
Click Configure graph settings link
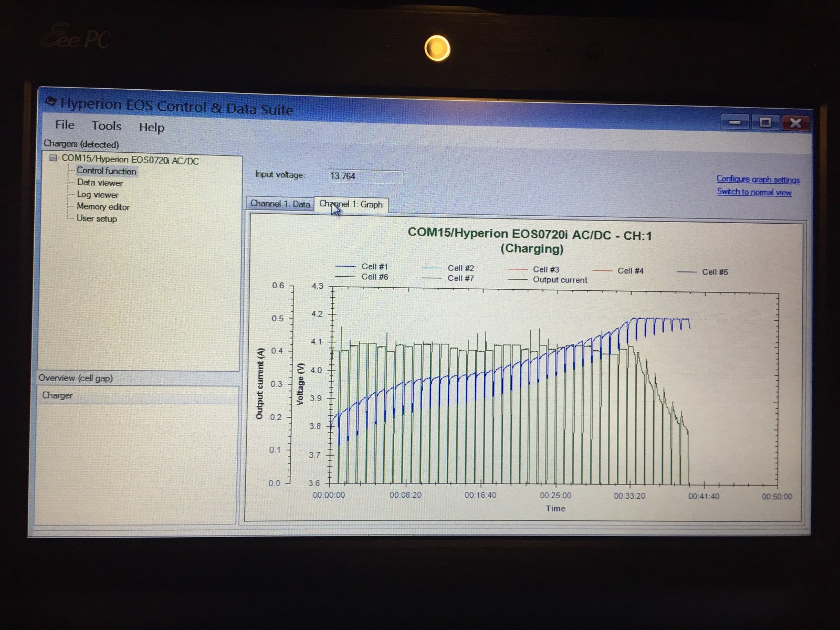pyautogui.click(x=758, y=180)
